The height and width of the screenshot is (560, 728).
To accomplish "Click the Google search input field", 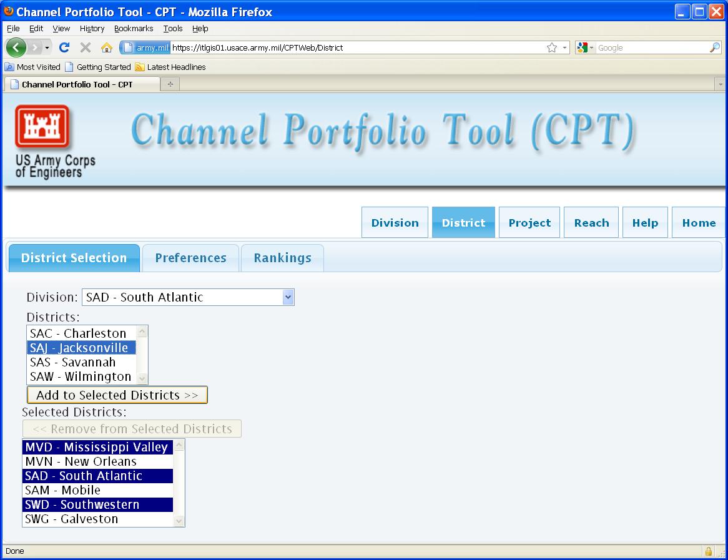I will [652, 47].
